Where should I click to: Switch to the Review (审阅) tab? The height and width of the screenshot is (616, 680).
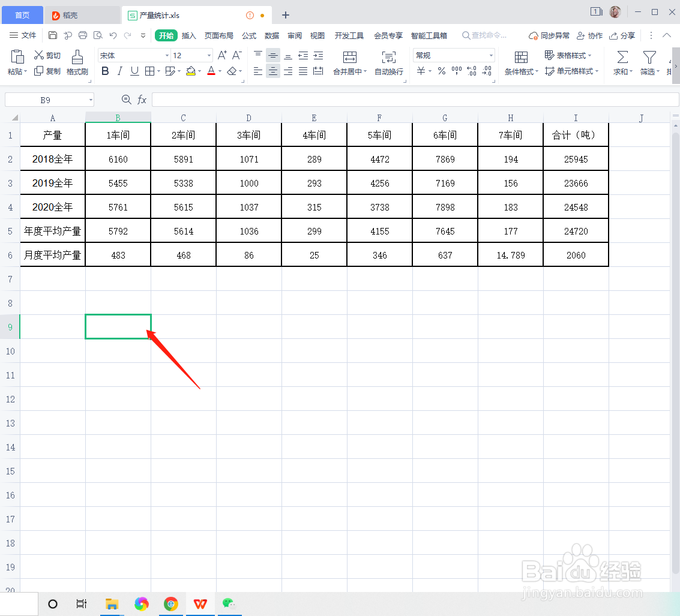click(295, 35)
